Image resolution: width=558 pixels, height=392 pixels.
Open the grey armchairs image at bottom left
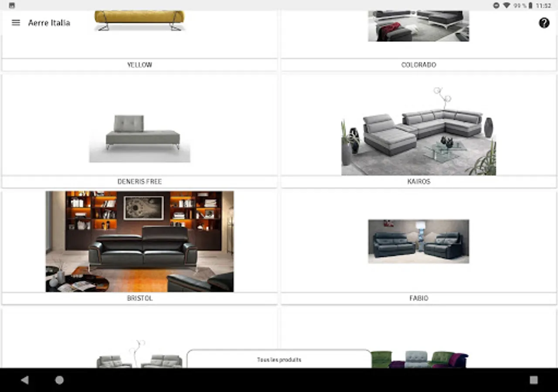pos(139,354)
